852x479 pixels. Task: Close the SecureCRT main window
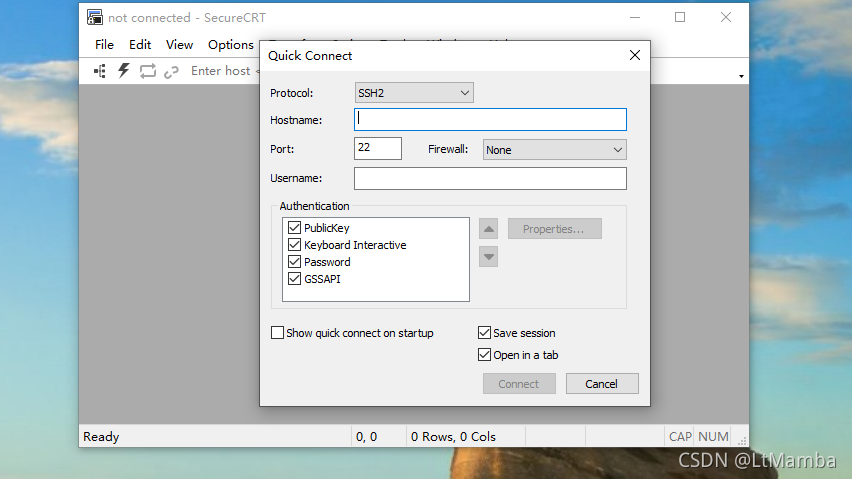click(725, 17)
